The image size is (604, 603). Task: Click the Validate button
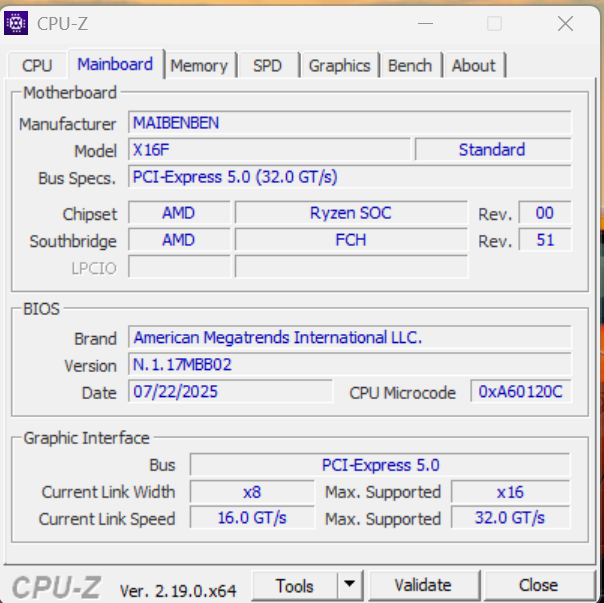click(423, 586)
